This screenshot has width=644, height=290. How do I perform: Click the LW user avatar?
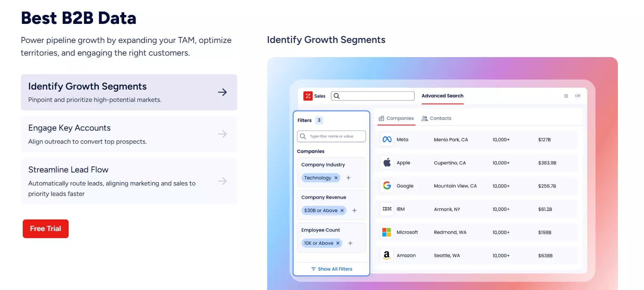point(578,96)
